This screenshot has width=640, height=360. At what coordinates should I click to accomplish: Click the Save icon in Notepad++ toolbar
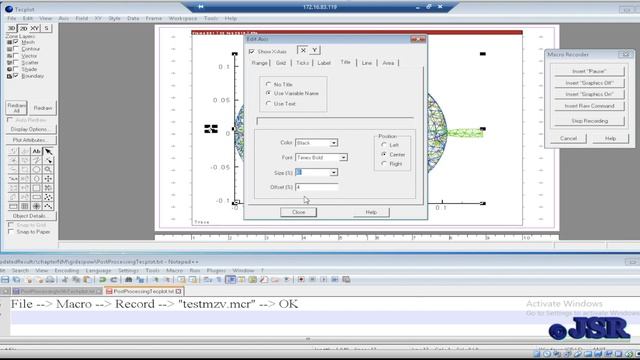[x=5, y=280]
